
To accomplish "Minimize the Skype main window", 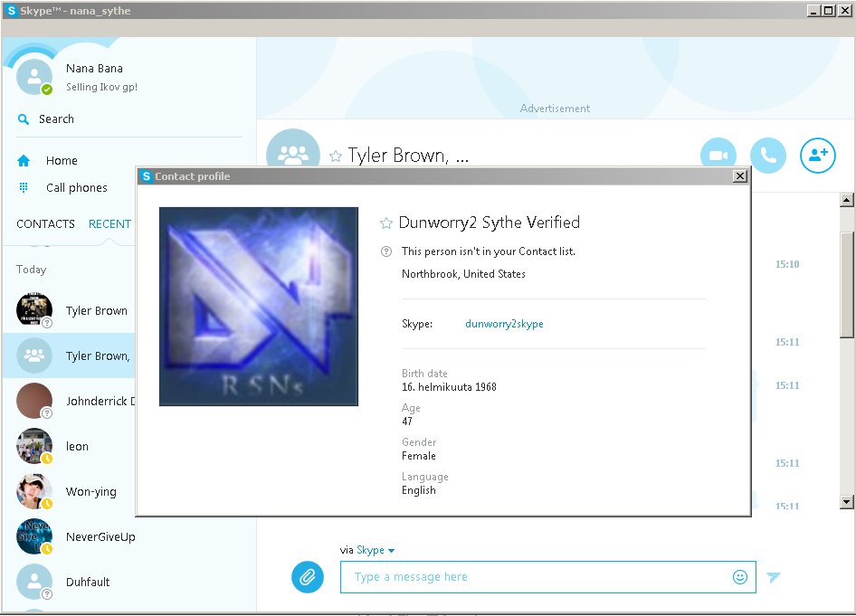I will [x=813, y=10].
